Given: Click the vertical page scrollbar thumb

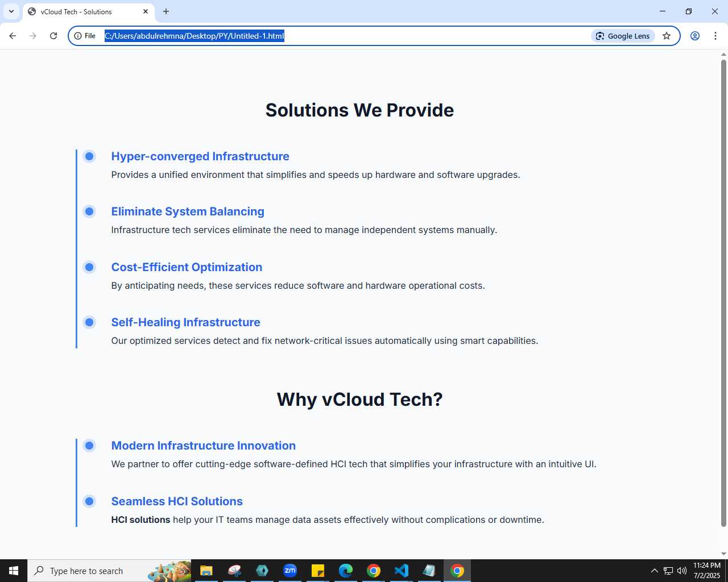Looking at the screenshot, I should click(723, 293).
